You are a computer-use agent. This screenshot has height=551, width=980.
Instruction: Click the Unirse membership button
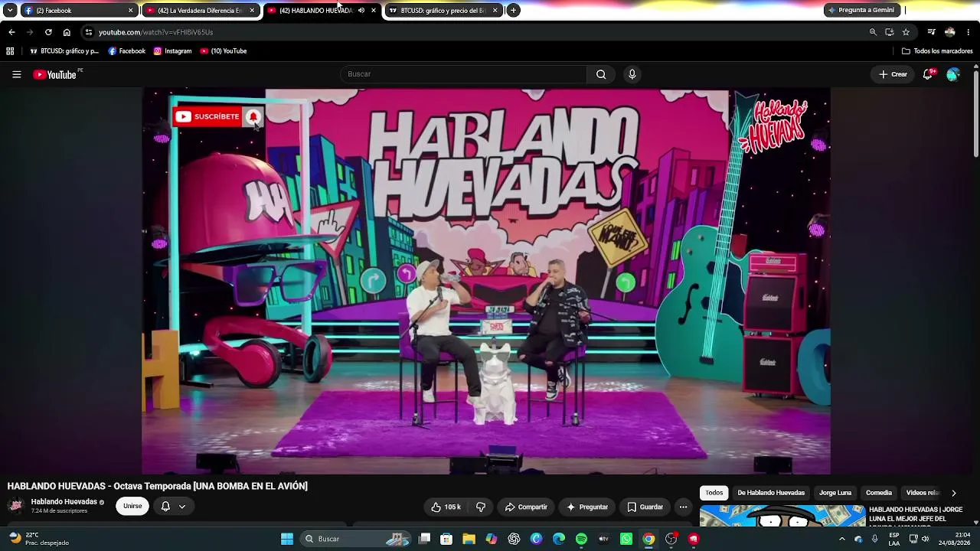click(x=132, y=507)
